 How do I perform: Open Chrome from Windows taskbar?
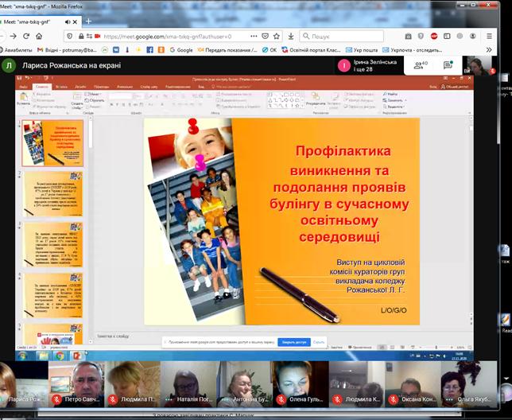(x=60, y=356)
